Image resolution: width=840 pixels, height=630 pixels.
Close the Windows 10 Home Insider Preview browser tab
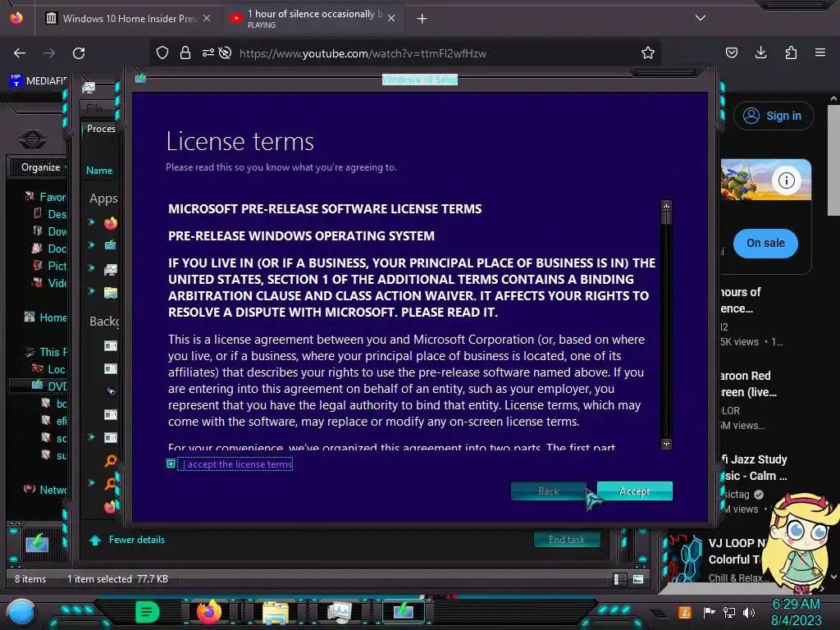(206, 18)
